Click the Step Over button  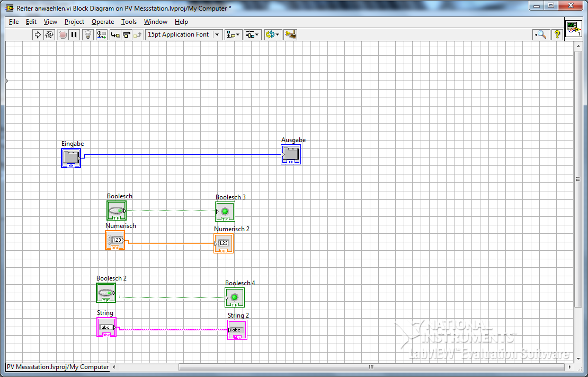[127, 35]
